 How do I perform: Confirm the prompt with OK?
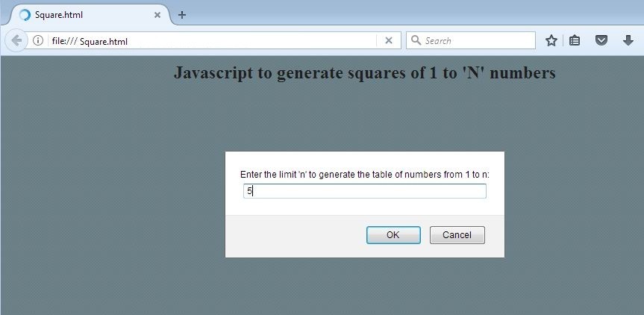393,235
